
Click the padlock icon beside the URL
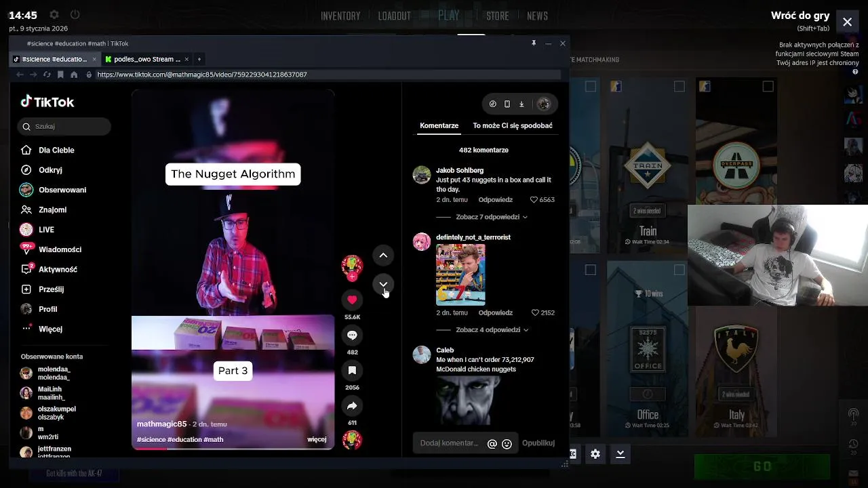[x=89, y=75]
